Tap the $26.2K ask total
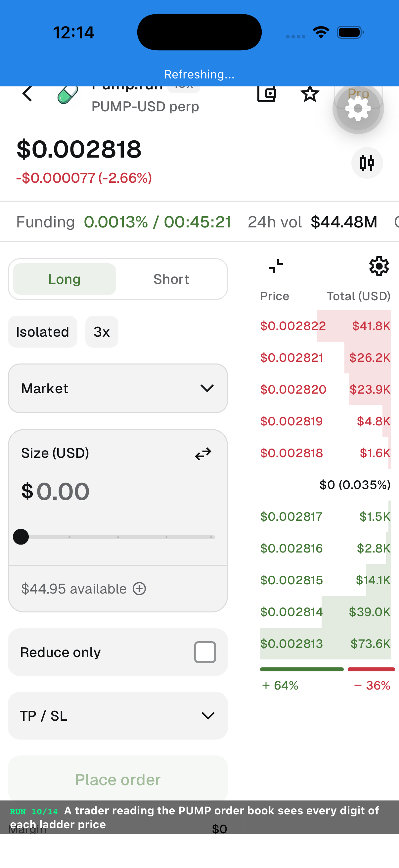This screenshot has width=399, height=868. tap(370, 357)
